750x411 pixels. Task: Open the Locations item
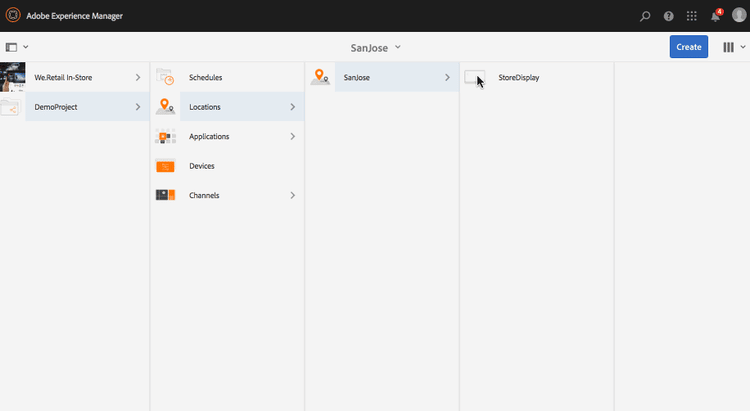227,107
